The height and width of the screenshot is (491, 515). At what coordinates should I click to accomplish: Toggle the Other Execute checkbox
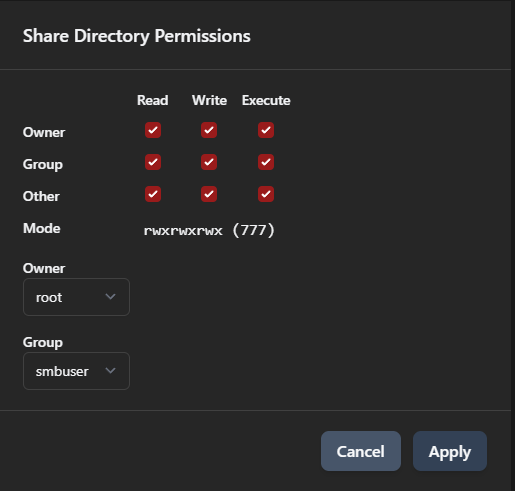(266, 194)
